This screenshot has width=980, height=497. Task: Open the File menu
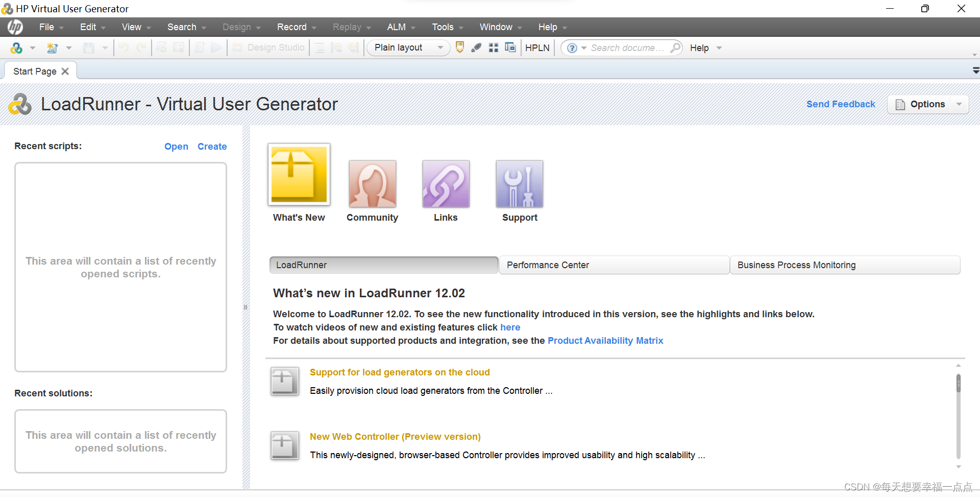pyautogui.click(x=51, y=27)
